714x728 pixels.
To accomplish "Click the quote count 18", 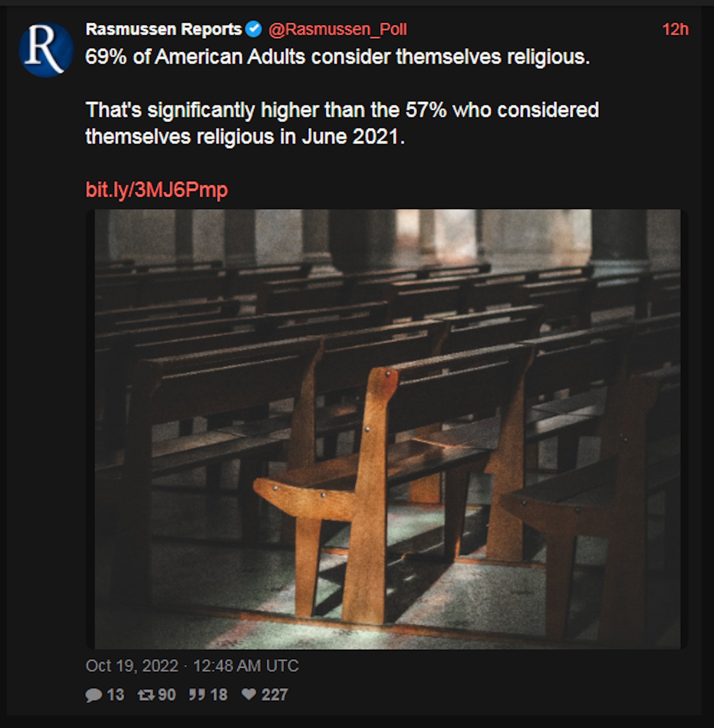I will (219, 695).
